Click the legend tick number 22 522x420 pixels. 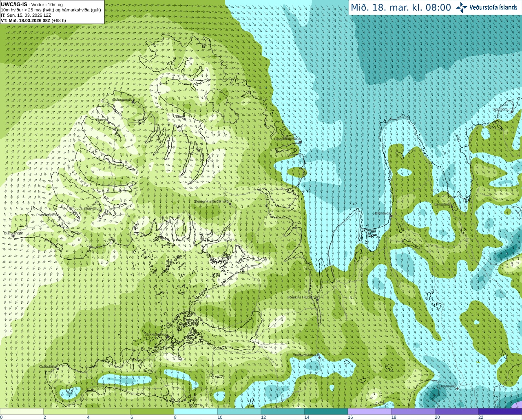[481, 417]
